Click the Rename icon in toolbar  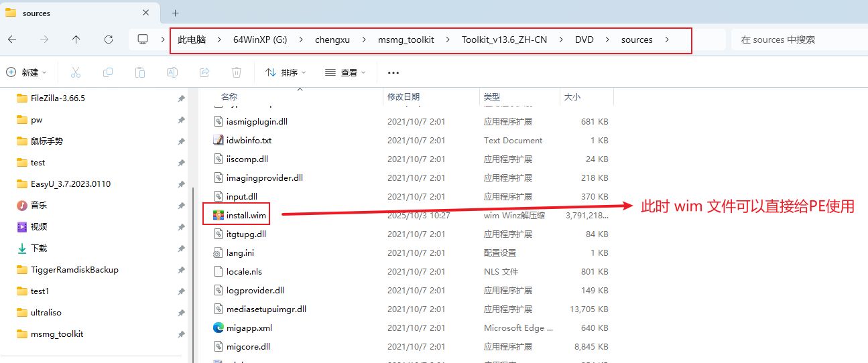pyautogui.click(x=172, y=72)
